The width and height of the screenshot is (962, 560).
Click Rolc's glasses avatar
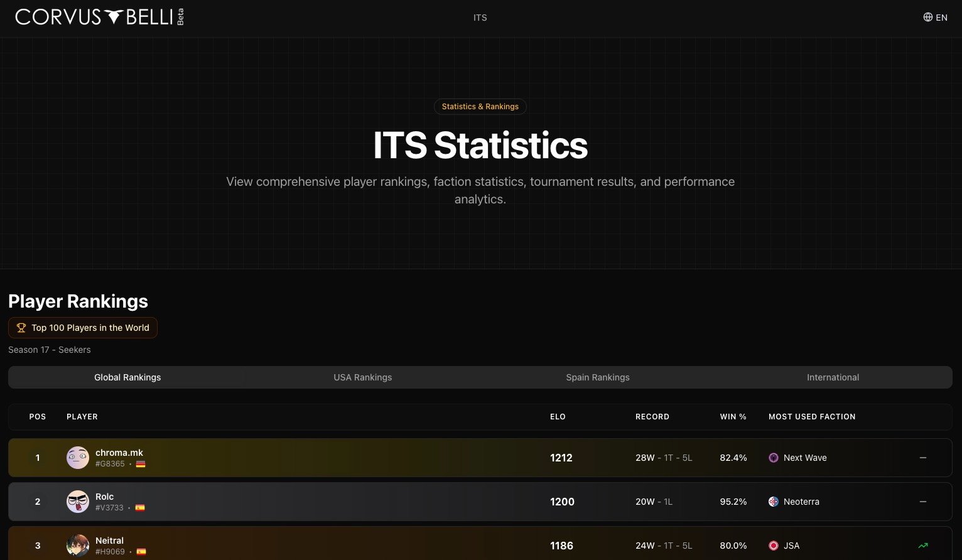pos(78,502)
